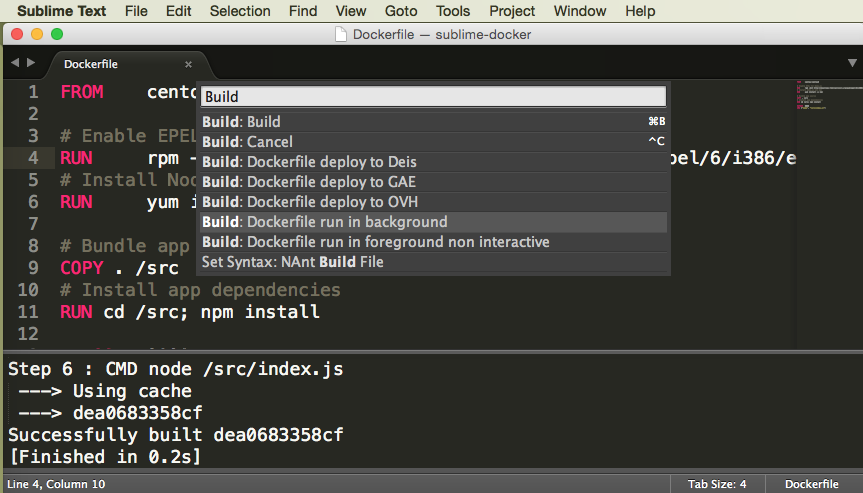Open the Find menu

coord(303,11)
